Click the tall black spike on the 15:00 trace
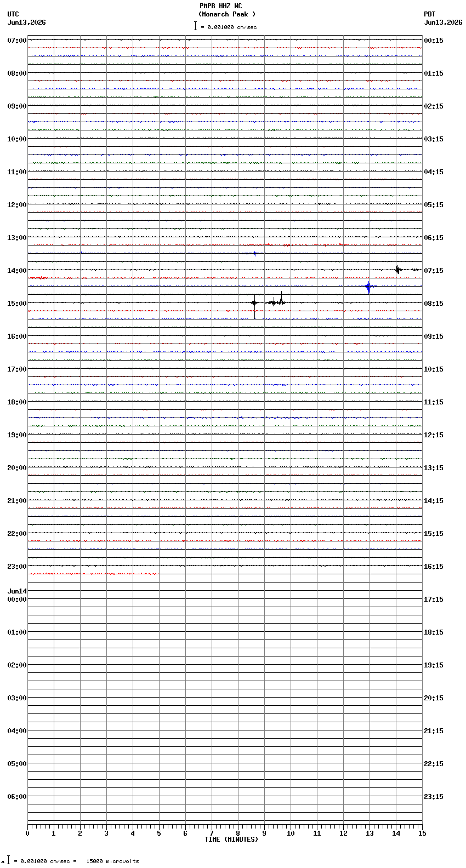Viewport: 466px width, 868px height. point(254,306)
